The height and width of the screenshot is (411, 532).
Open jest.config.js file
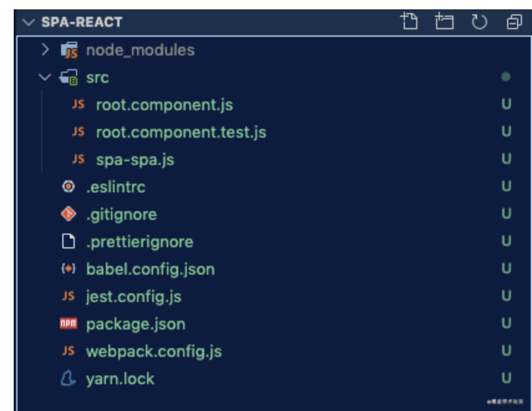point(133,296)
